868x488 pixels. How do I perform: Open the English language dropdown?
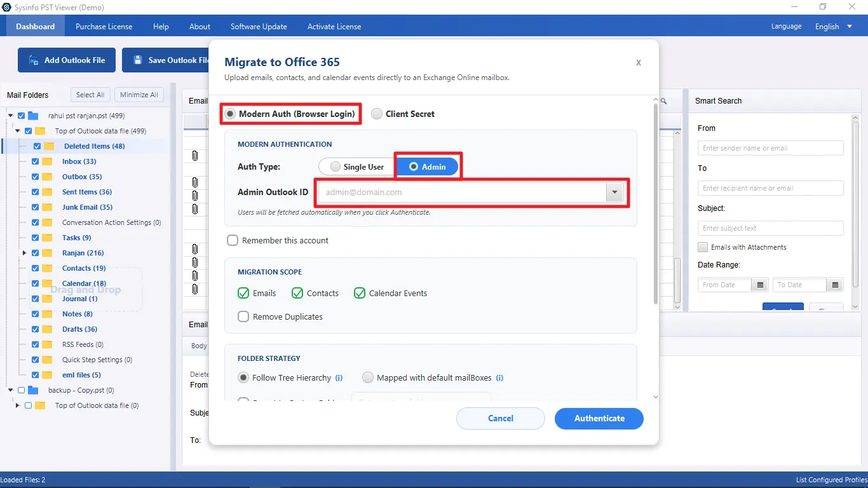(x=834, y=27)
